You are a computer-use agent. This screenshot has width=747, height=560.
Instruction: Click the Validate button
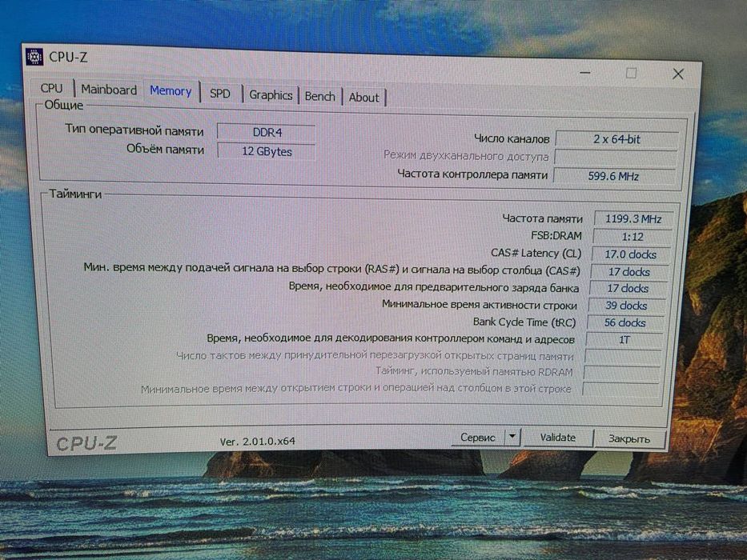(x=558, y=438)
